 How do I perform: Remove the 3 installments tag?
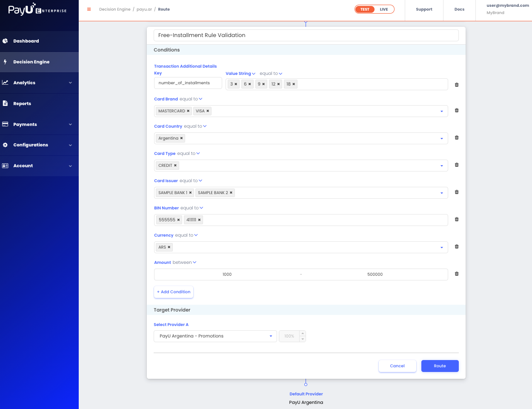(236, 84)
